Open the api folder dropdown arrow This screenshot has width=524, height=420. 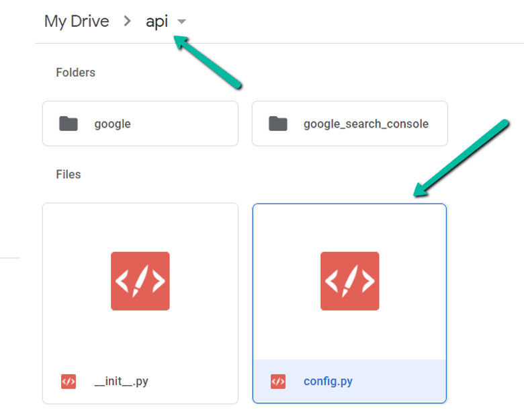tap(181, 22)
